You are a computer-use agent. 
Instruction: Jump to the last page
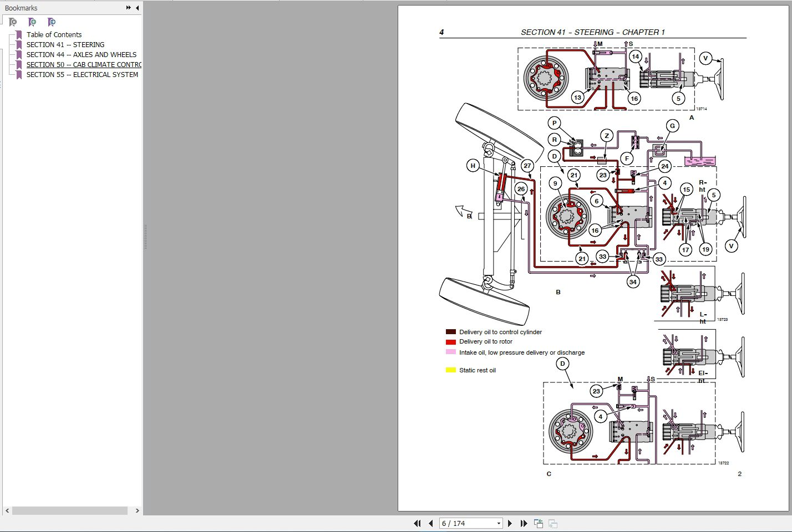point(524,523)
